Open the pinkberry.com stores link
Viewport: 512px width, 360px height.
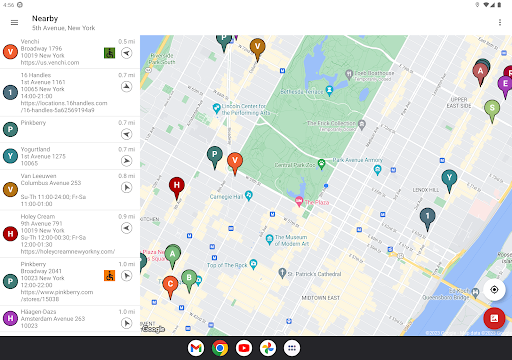pos(57,296)
